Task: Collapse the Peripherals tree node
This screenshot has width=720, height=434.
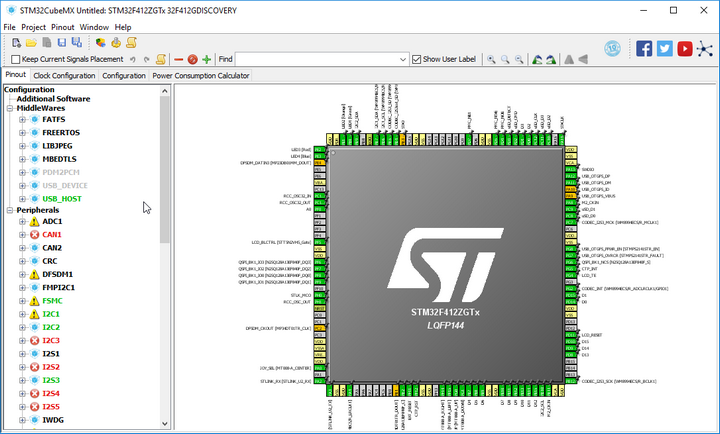Action: pyautogui.click(x=10, y=210)
